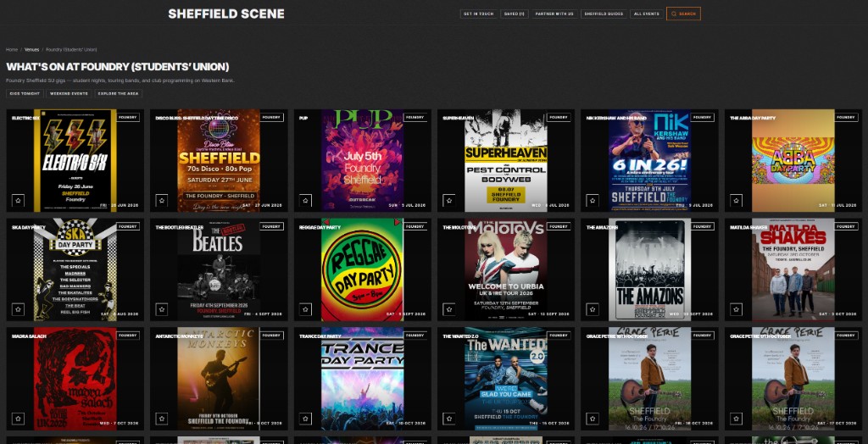868x444 pixels.
Task: Click the 'TRANCE DAY PARTY' card title
Action: click(x=320, y=336)
